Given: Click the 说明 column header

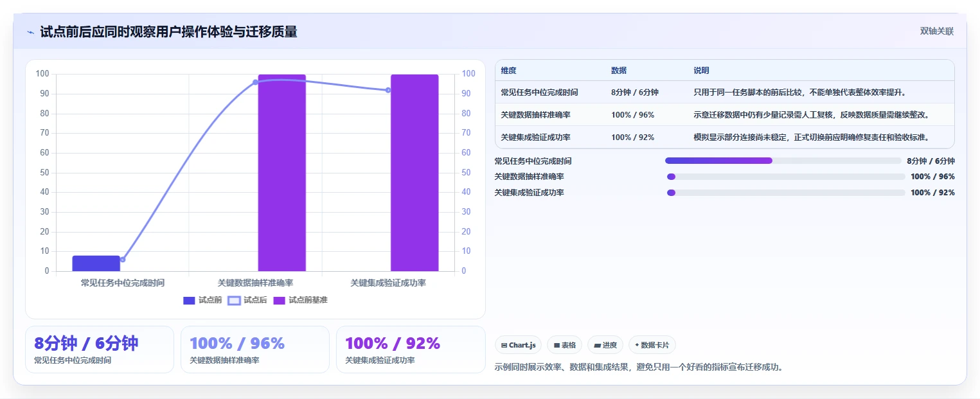Looking at the screenshot, I should (x=701, y=71).
